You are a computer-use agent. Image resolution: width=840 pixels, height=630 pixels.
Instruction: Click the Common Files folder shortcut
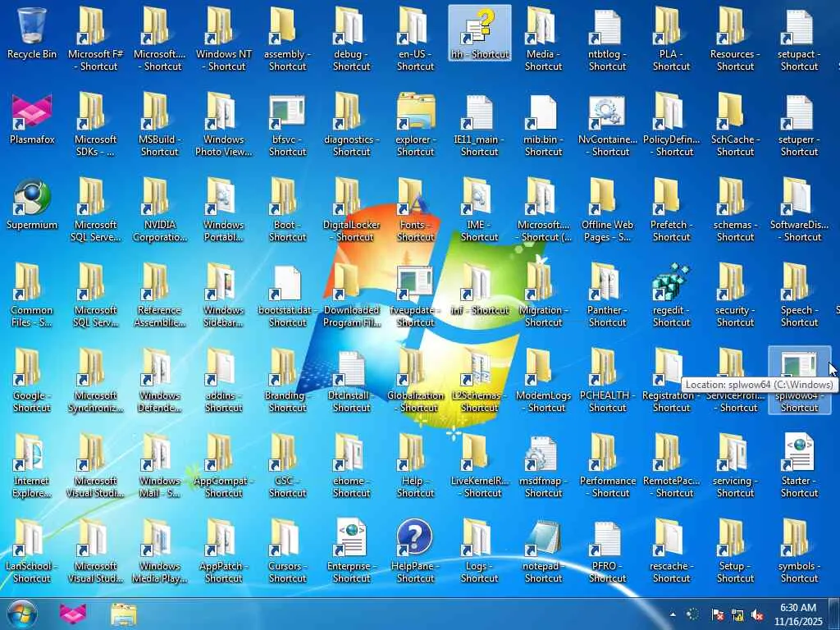point(32,294)
